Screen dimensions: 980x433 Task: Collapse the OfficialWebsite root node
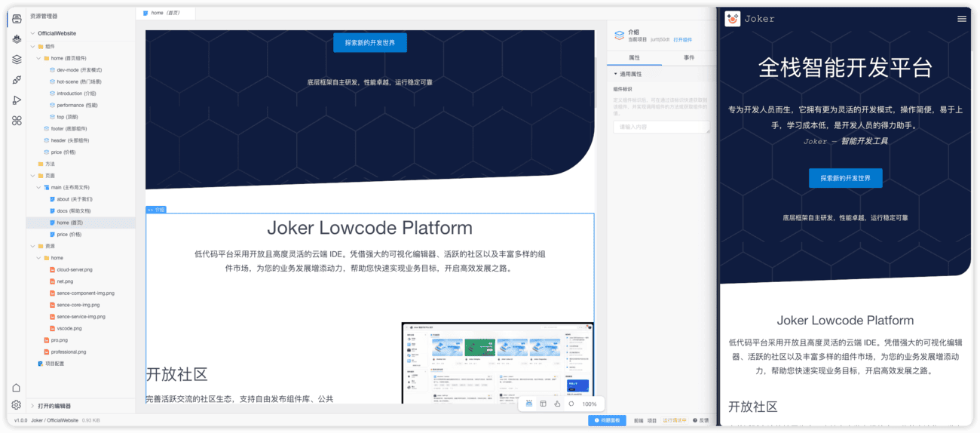click(32, 33)
